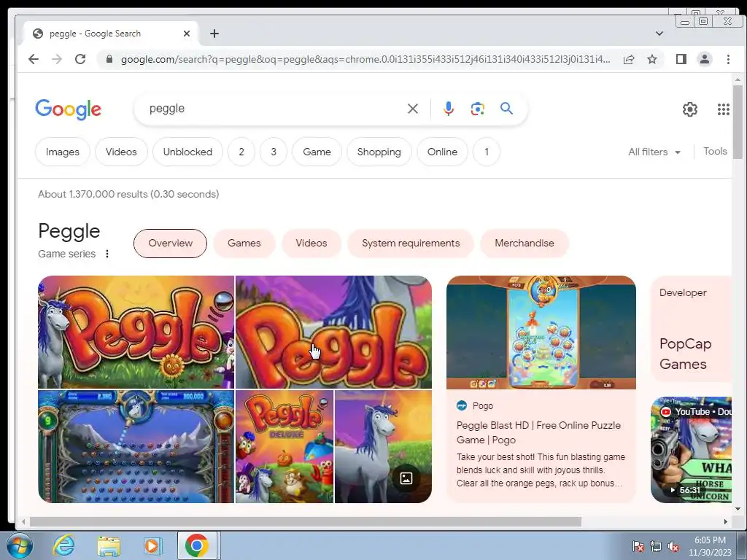
Task: Share this page with the share icon
Action: pyautogui.click(x=629, y=59)
